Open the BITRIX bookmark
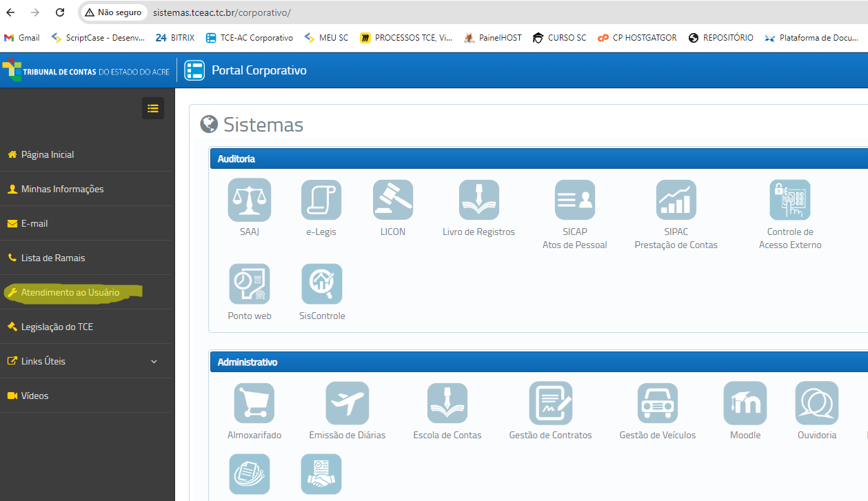The image size is (868, 501). [x=175, y=38]
